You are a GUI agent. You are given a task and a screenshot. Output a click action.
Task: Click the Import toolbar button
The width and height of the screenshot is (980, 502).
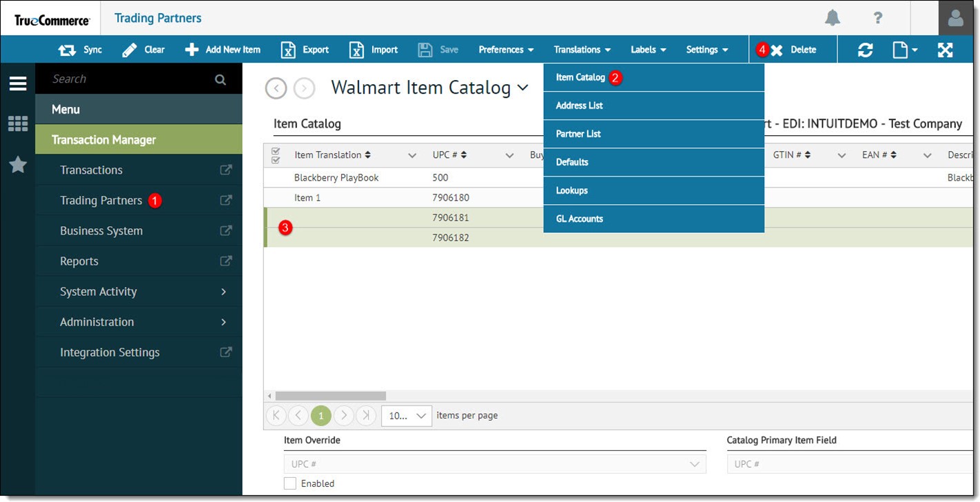[x=374, y=50]
